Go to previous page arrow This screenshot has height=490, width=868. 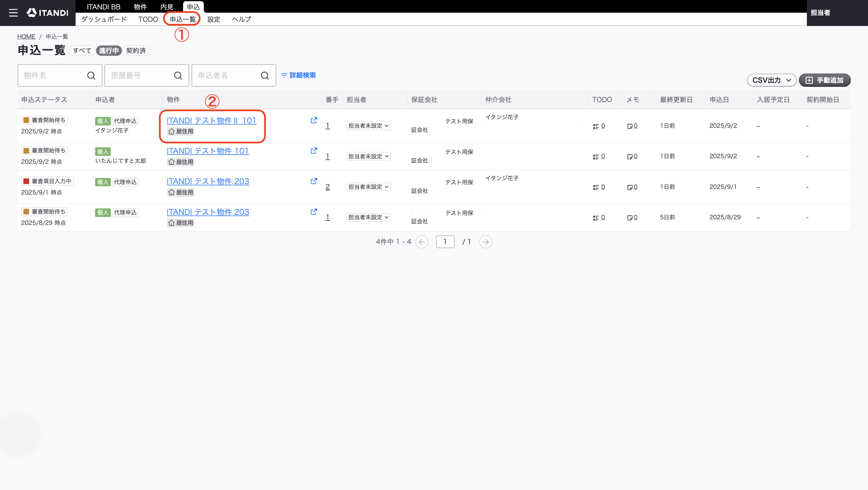click(421, 242)
